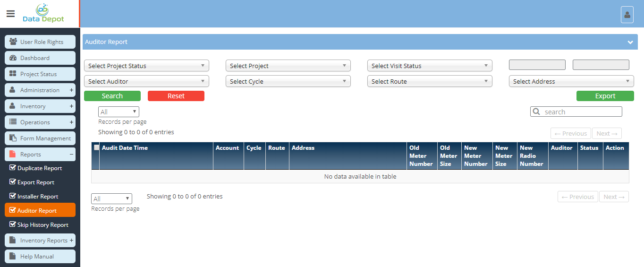Collapse the Auditor Report panel chevron

click(x=630, y=42)
